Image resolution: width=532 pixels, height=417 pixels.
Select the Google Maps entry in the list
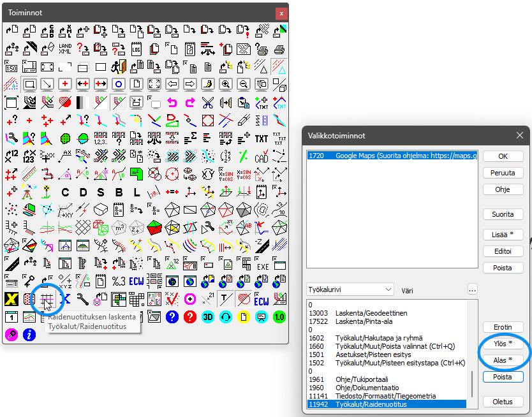[392, 155]
